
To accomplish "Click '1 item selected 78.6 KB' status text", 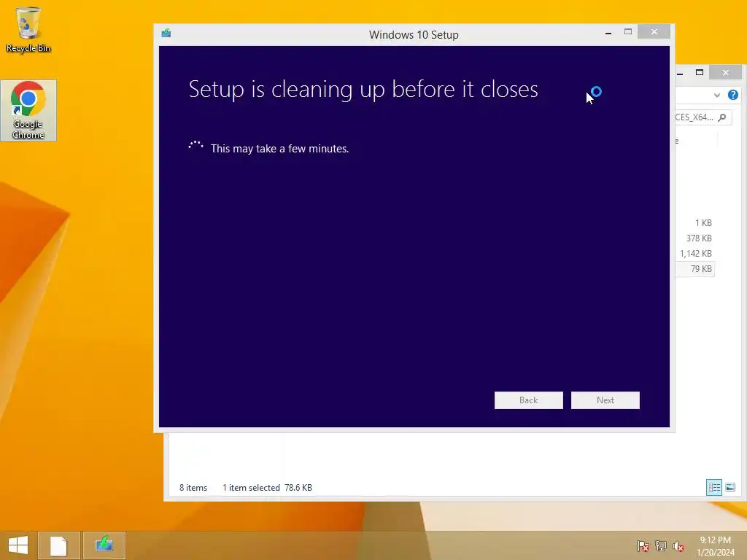I will [267, 488].
